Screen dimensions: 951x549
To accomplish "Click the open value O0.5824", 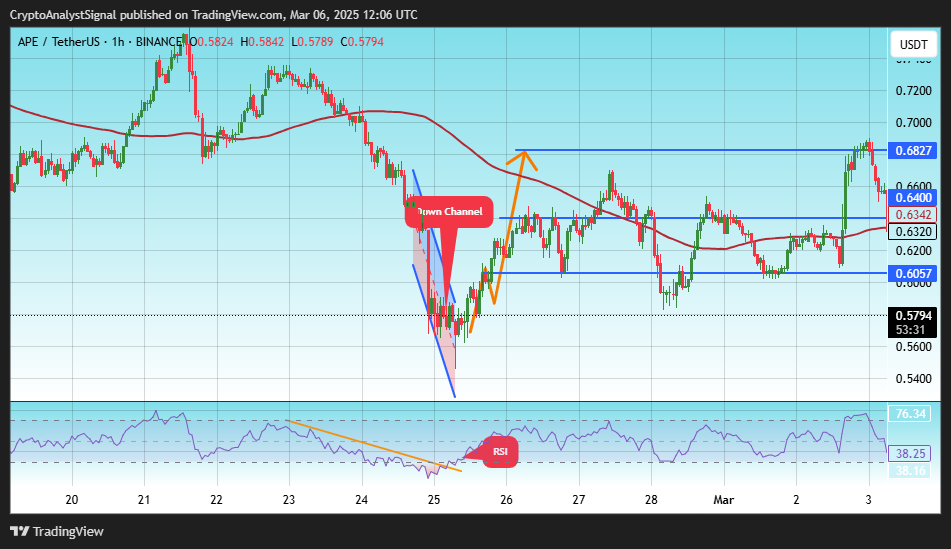I will (212, 42).
